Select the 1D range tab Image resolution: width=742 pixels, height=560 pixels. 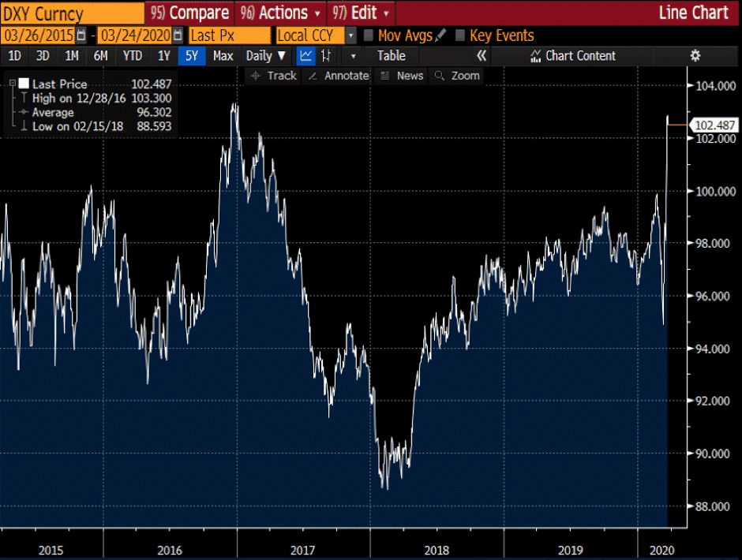[x=15, y=56]
